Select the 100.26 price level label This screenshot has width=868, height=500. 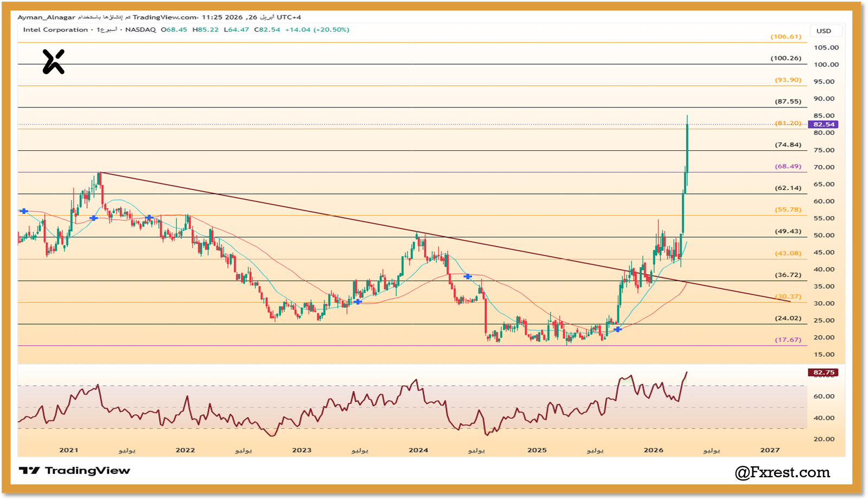point(786,58)
